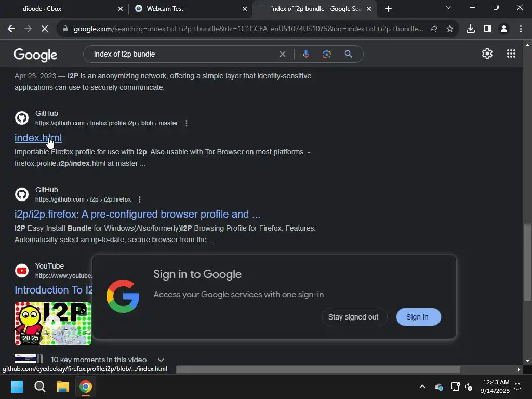Open Windows Start menu

coord(17,387)
